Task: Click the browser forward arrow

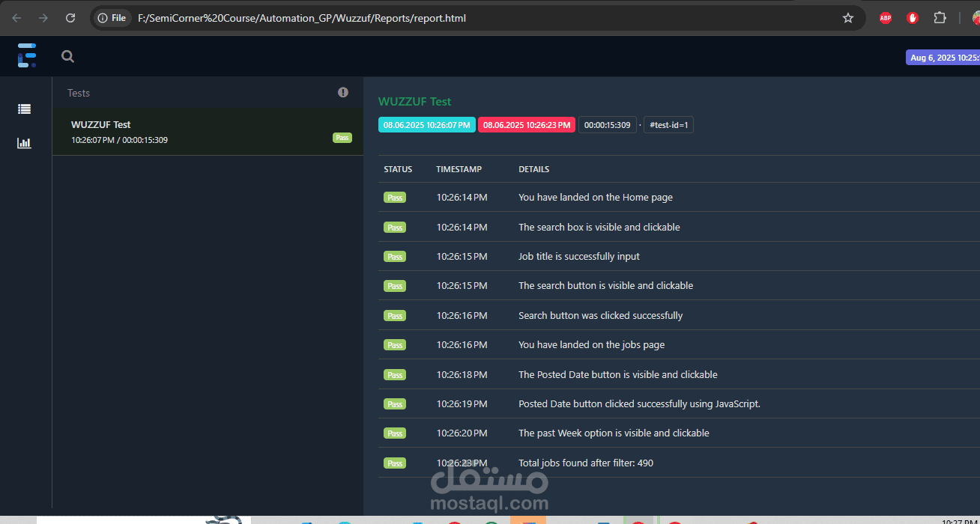Action: 43,18
